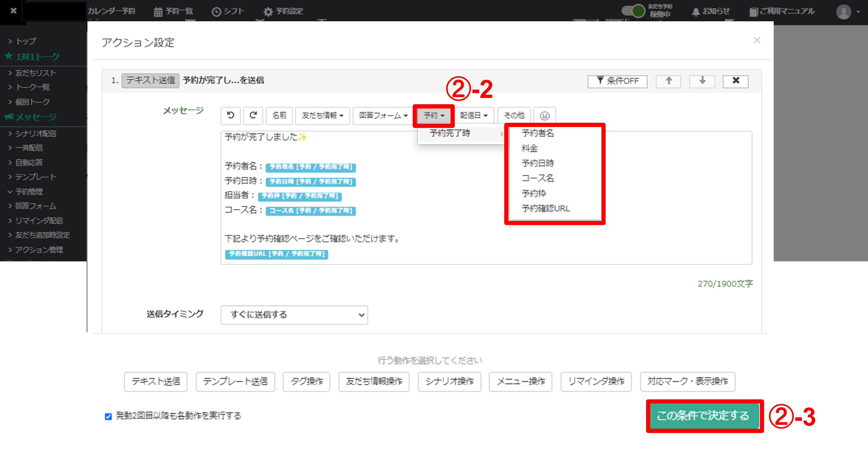Image resolution: width=868 pixels, height=456 pixels.
Task: Click the undo arrow icon in message toolbar
Action: [230, 116]
